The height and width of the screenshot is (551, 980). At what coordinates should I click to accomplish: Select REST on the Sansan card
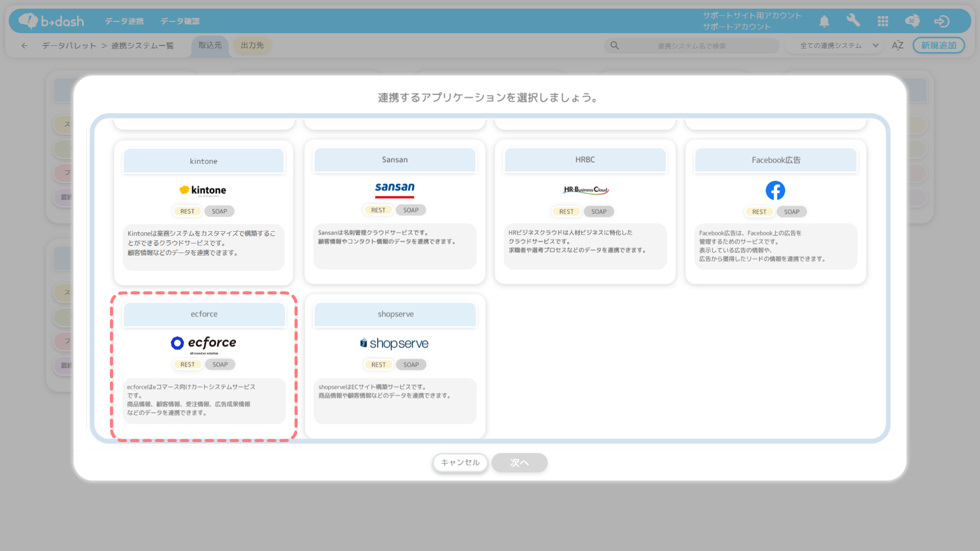[x=378, y=210]
